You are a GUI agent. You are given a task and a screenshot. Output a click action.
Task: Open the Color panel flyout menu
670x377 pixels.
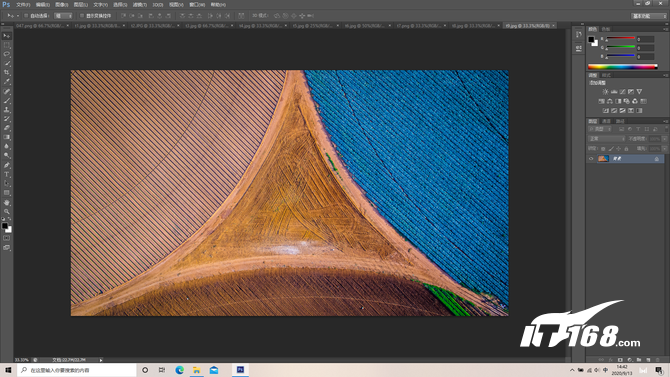tap(666, 29)
